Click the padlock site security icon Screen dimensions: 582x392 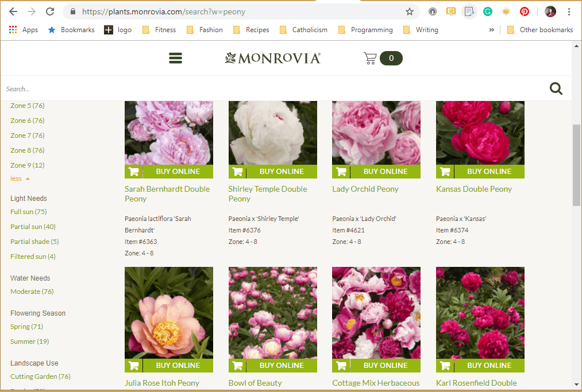72,11
